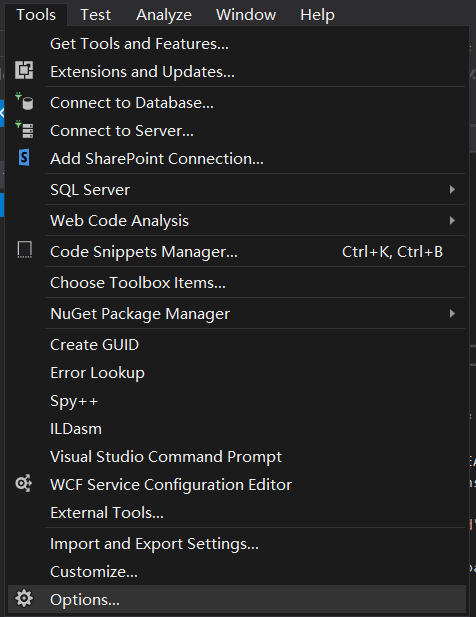The width and height of the screenshot is (476, 617).
Task: Expand the SQL Server submenu arrow
Action: (x=452, y=190)
